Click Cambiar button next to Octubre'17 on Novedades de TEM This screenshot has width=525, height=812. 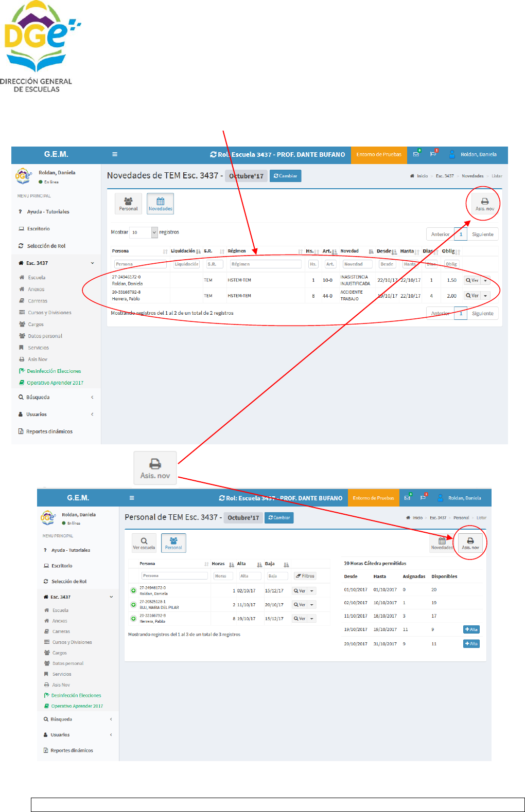pyautogui.click(x=286, y=176)
